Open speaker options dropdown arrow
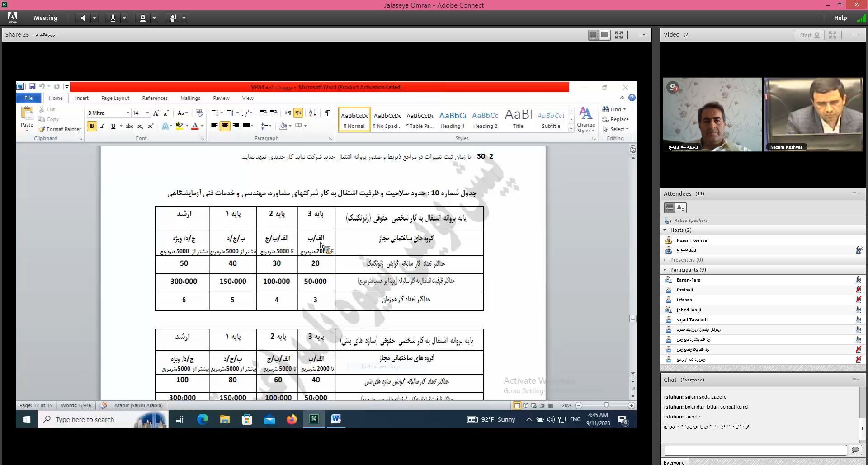This screenshot has height=465, width=868. [94, 18]
